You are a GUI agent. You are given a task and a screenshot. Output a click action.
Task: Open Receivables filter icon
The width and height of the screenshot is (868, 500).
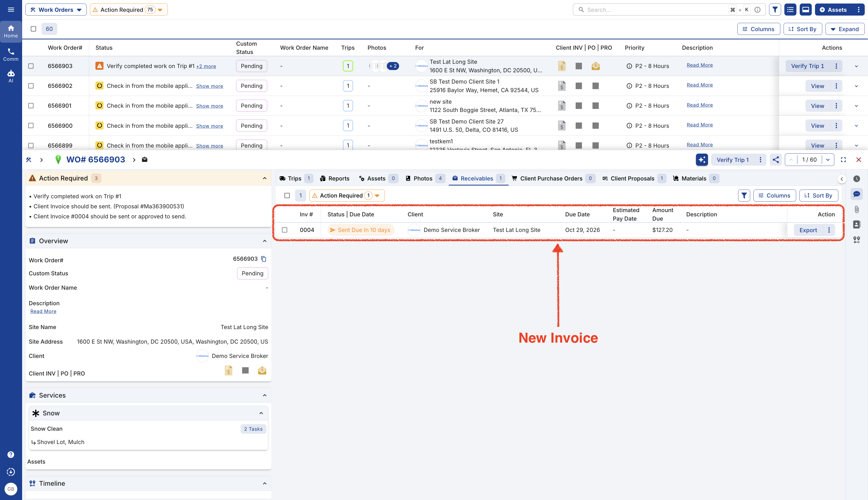pos(744,196)
